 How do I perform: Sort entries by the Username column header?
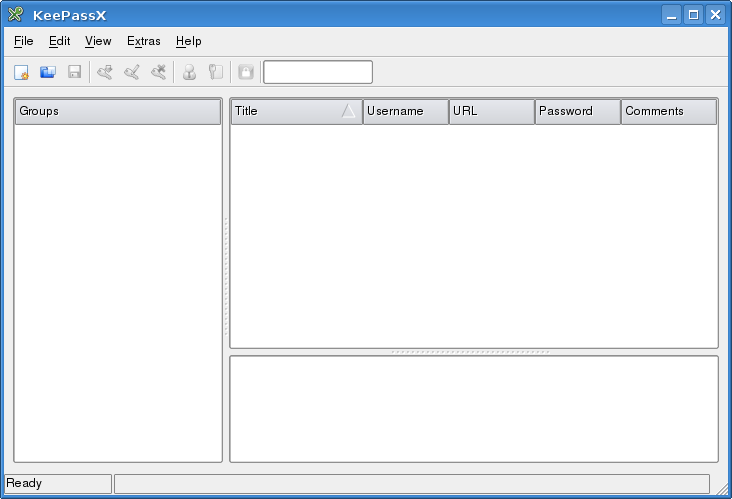(405, 111)
